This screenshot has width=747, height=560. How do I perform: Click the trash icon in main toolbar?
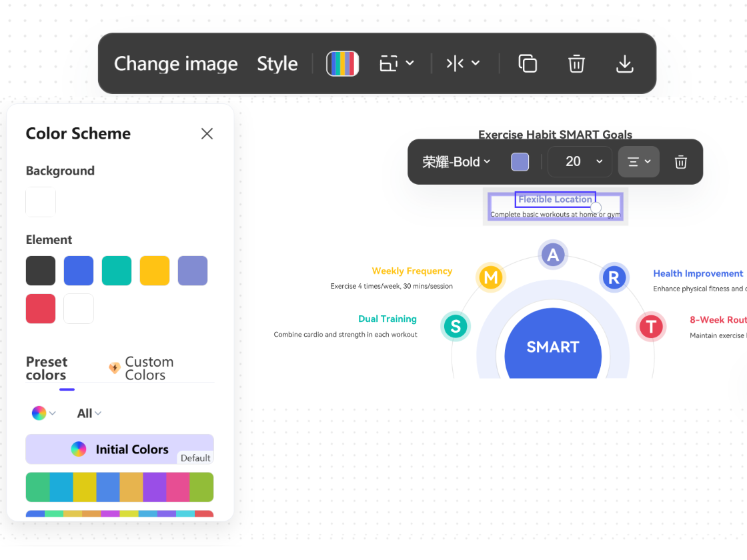pyautogui.click(x=576, y=63)
